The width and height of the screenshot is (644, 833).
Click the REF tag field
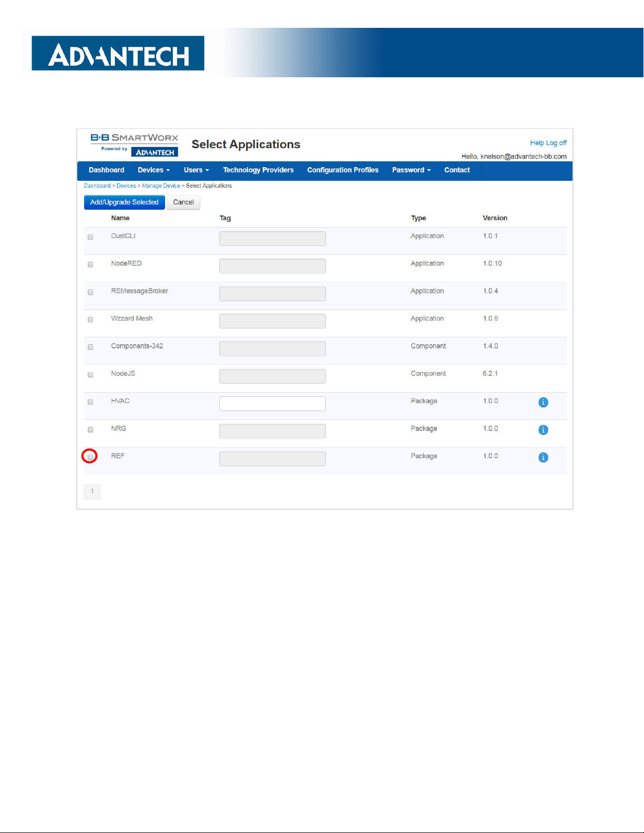pyautogui.click(x=272, y=459)
